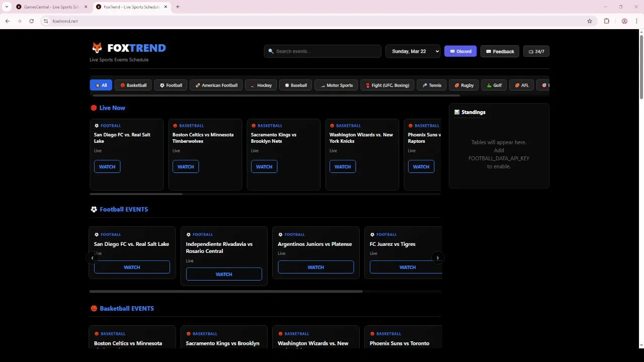
Task: Click Boston Celtics basketball events card title
Action: [x=128, y=343]
